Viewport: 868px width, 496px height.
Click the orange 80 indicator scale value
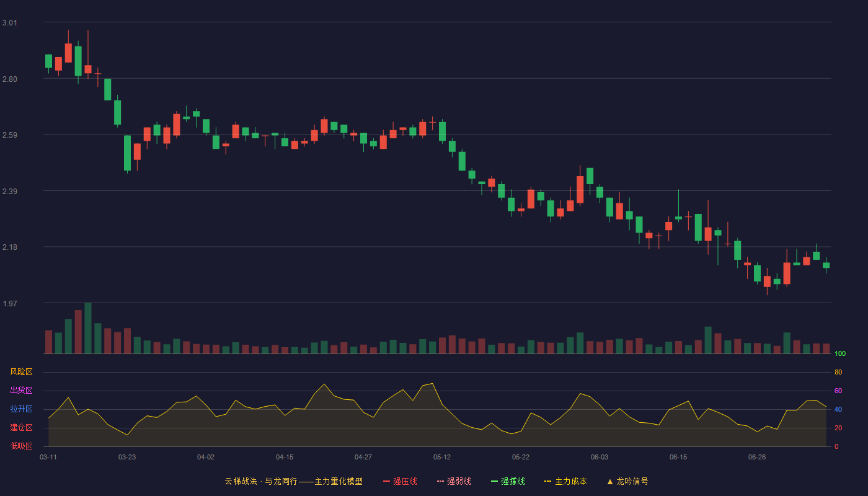(838, 372)
